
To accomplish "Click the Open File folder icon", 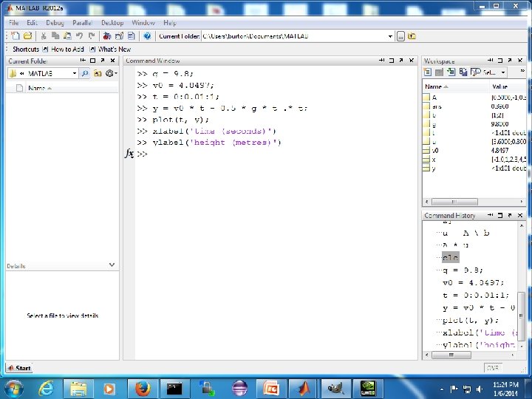I will coord(27,35).
